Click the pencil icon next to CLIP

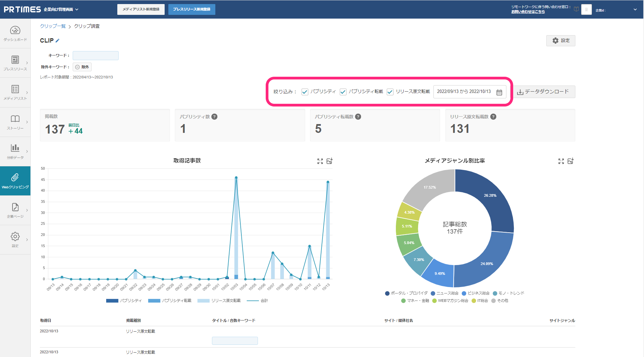pos(57,41)
